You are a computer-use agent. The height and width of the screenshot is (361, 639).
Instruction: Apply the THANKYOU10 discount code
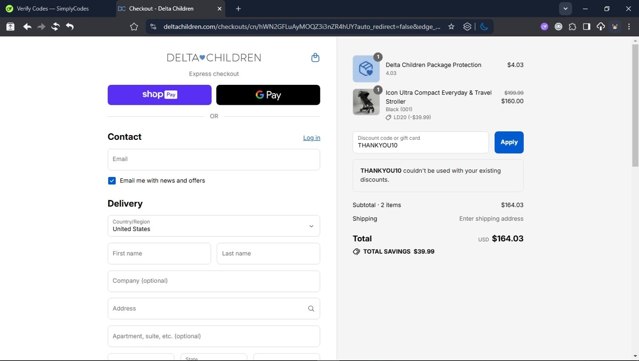[509, 142]
